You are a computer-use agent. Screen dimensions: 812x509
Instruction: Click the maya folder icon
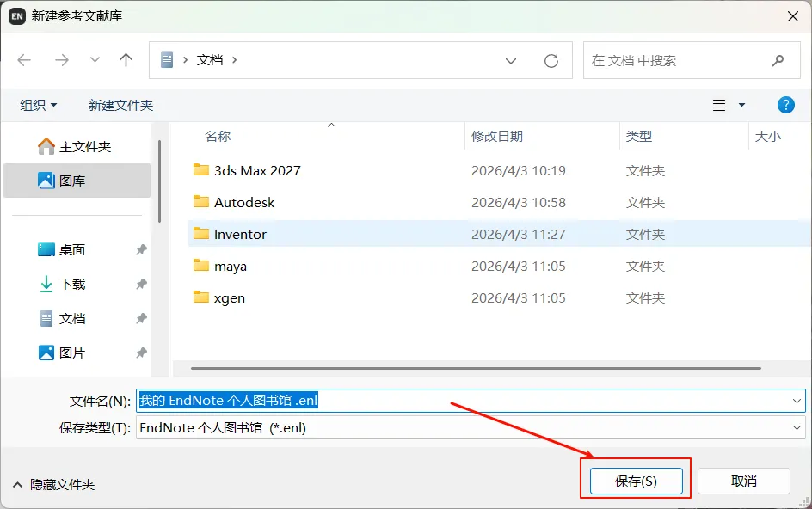(201, 266)
